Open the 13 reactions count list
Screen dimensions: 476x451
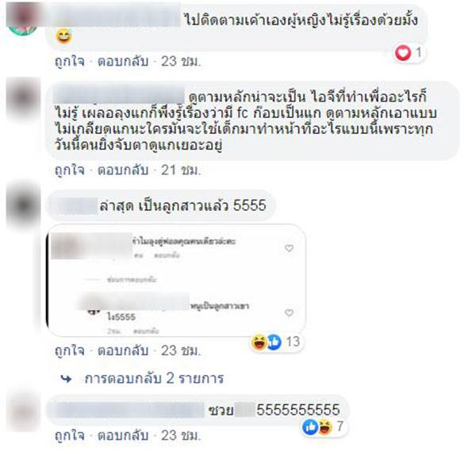click(293, 342)
